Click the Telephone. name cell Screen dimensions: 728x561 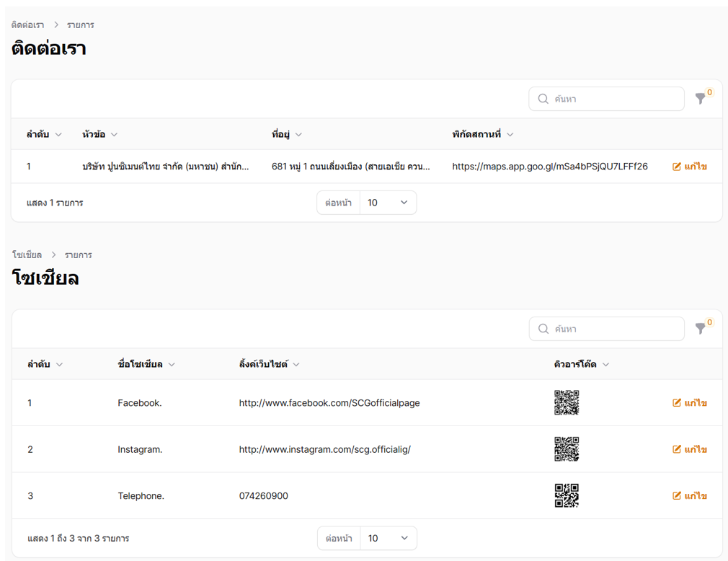pos(141,495)
